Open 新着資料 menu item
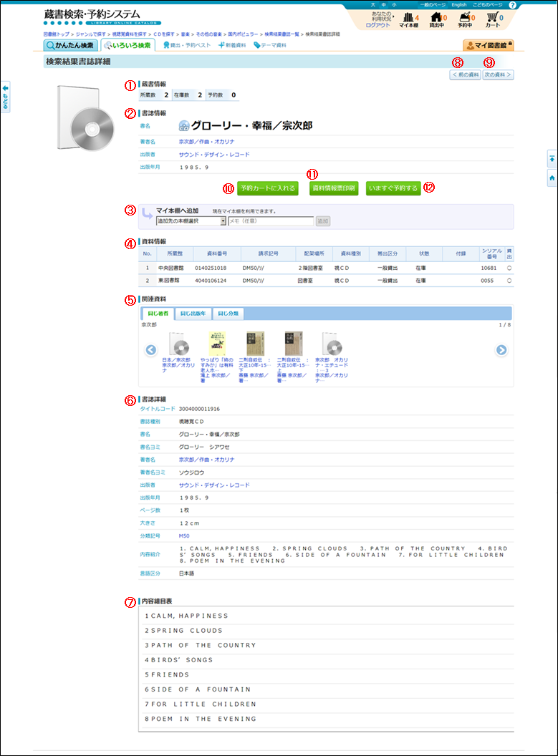 tap(232, 45)
